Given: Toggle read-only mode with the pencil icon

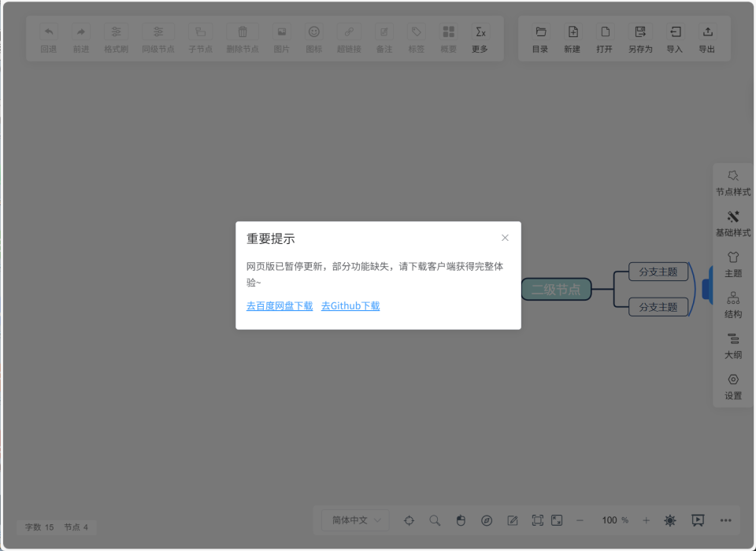Looking at the screenshot, I should [513, 520].
